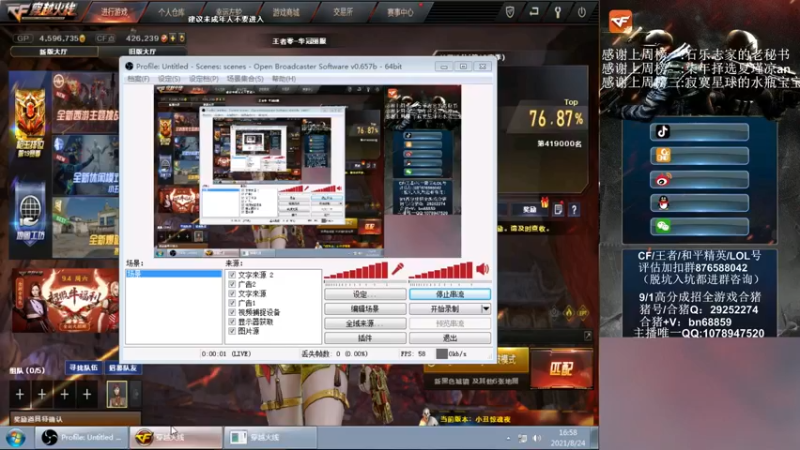The width and height of the screenshot is (800, 450).
Task: Switch to OBS Profile Untitled taskbar item
Action: 82,437
